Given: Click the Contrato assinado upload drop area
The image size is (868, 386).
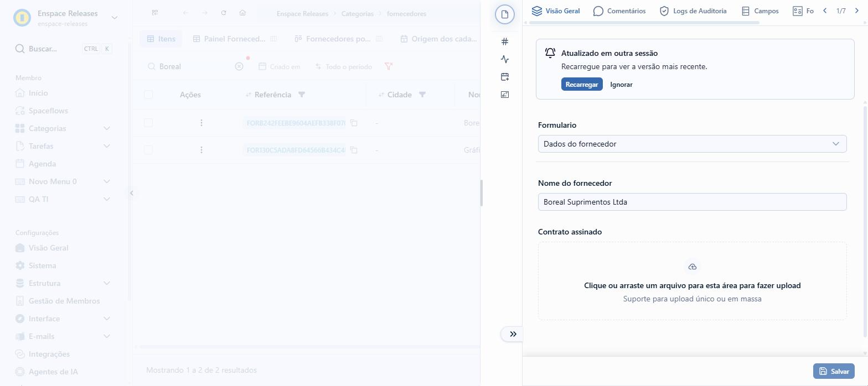Looking at the screenshot, I should [x=692, y=281].
